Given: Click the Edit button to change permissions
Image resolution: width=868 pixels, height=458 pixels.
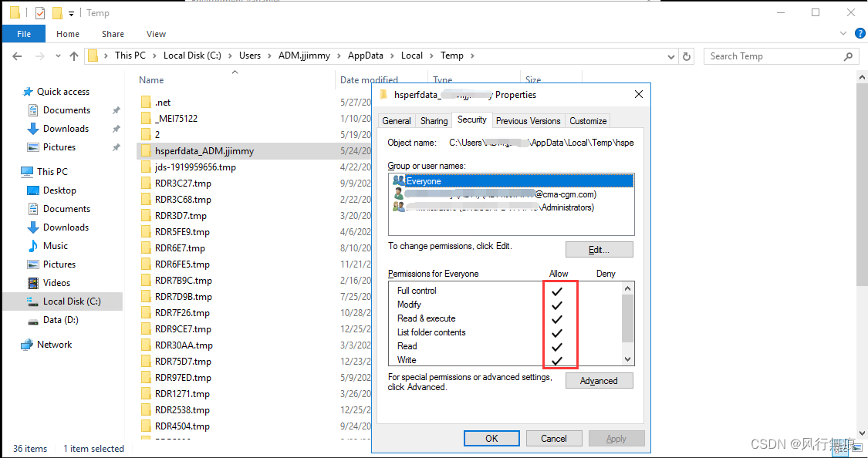Looking at the screenshot, I should tap(599, 249).
